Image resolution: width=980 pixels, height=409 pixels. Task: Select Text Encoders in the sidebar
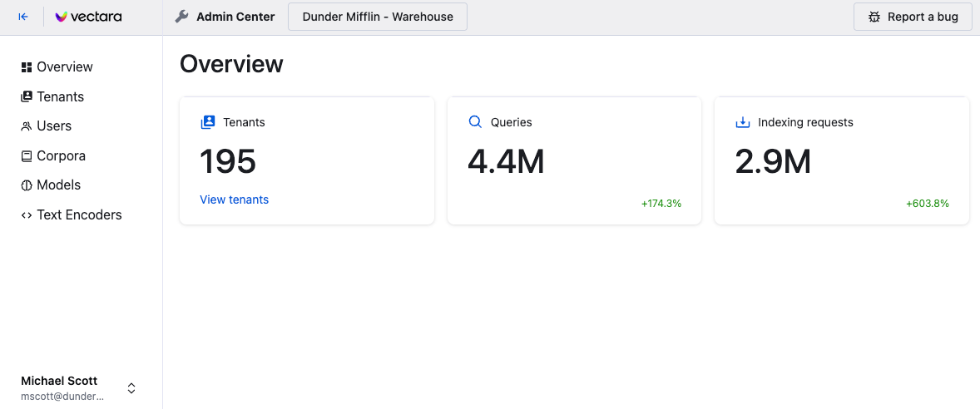[79, 214]
